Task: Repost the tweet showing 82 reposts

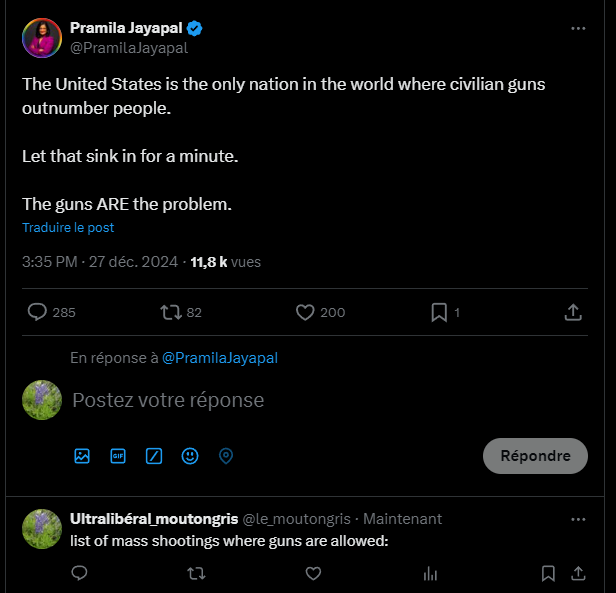Action: click(171, 312)
